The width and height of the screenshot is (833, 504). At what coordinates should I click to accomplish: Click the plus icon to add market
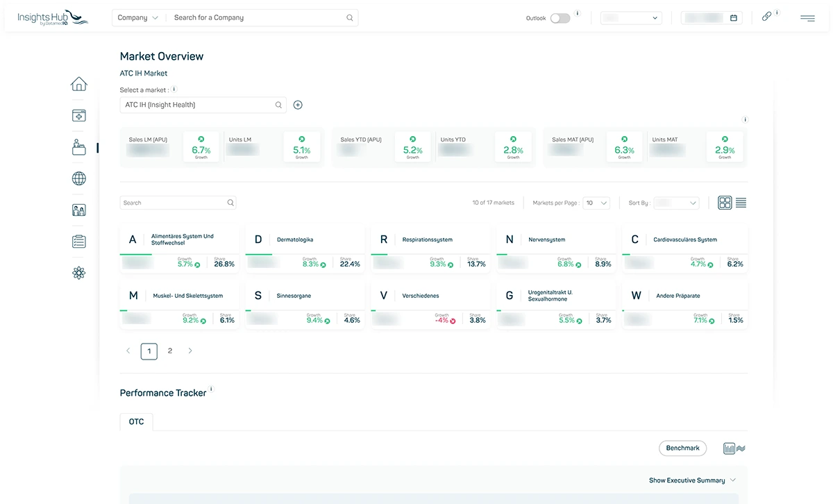[298, 105]
